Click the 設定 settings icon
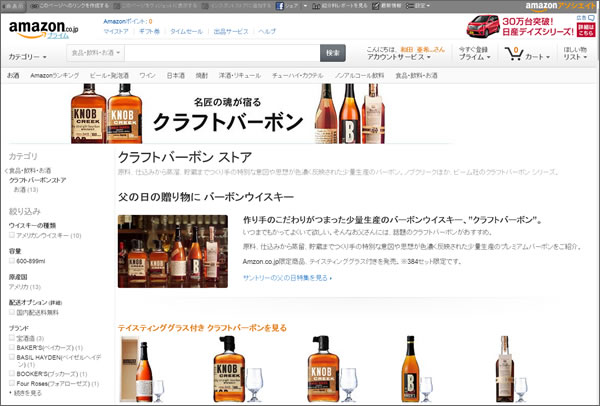 [409, 6]
